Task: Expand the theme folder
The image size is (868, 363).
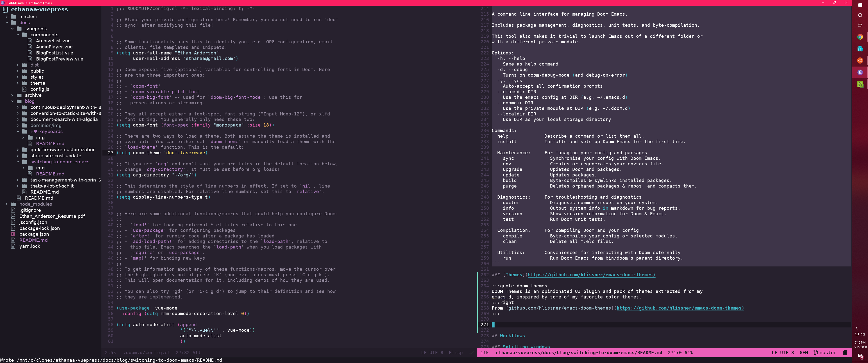Action: (18, 83)
